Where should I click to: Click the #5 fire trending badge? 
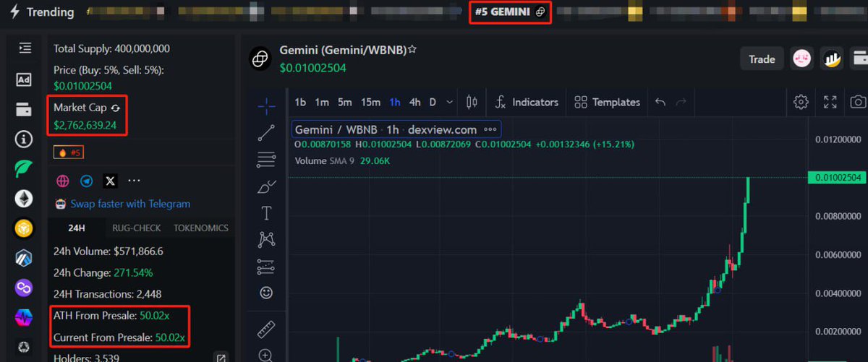coord(70,152)
